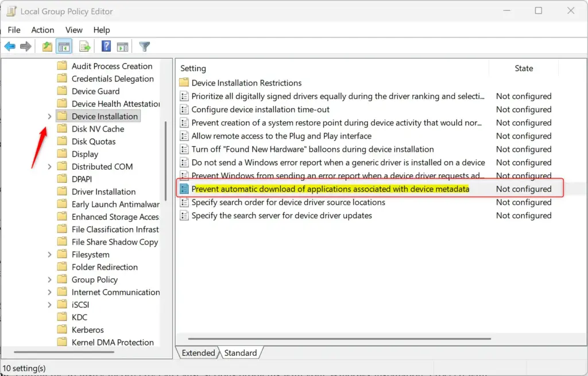Viewport: 588px width, 376px height.
Task: Select Enhanced Storage Access folder
Action: [115, 217]
